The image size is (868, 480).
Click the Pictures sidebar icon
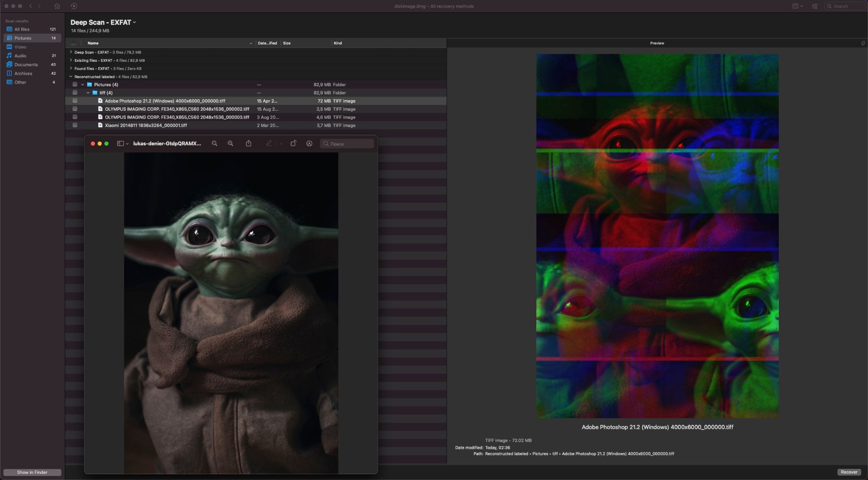tap(9, 38)
